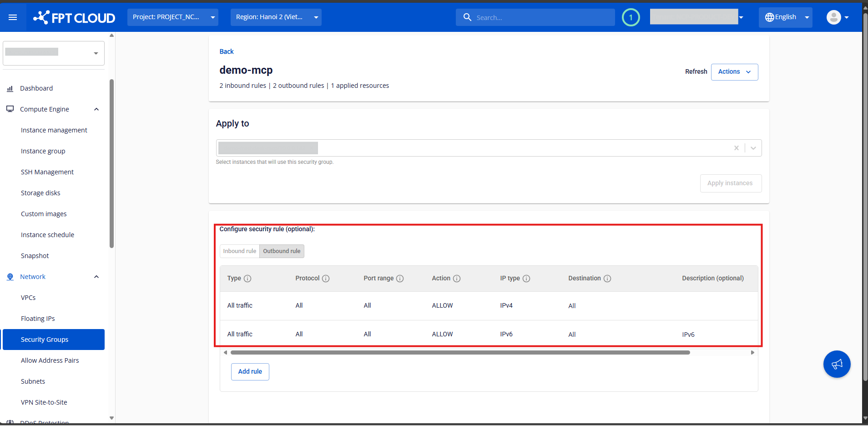Click the horizontal table scrollbar
This screenshot has width=868, height=426.
coord(459,352)
